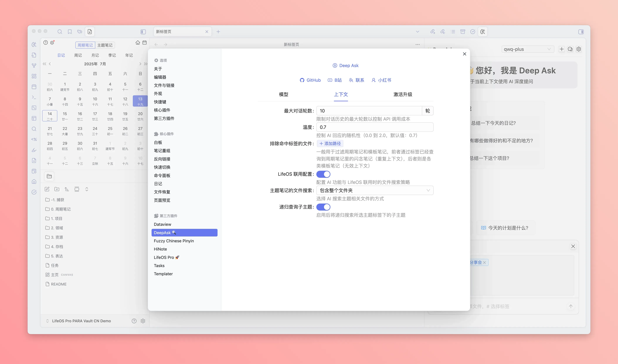Click the send arrow in chat input
The width and height of the screenshot is (618, 364).
tap(571, 306)
